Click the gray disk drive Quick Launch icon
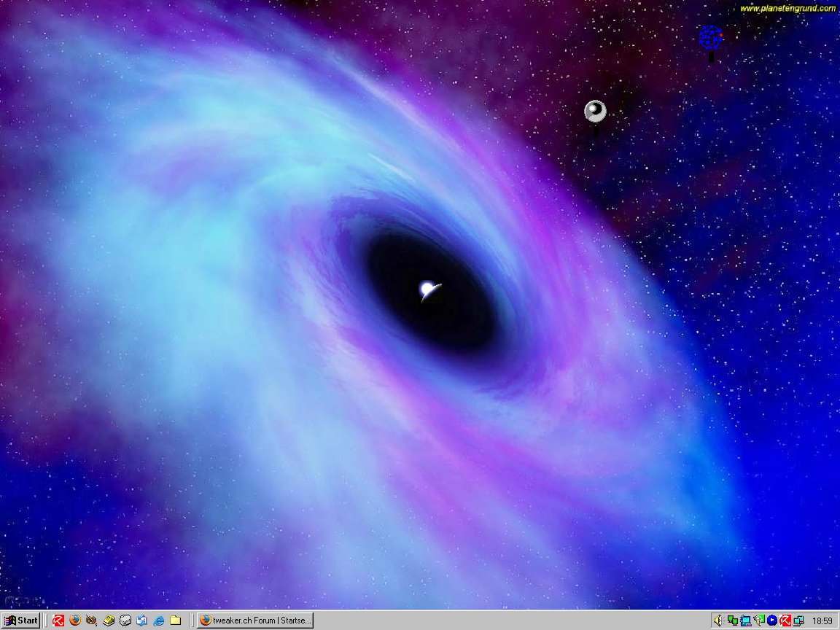This screenshot has width=840, height=630. [125, 621]
